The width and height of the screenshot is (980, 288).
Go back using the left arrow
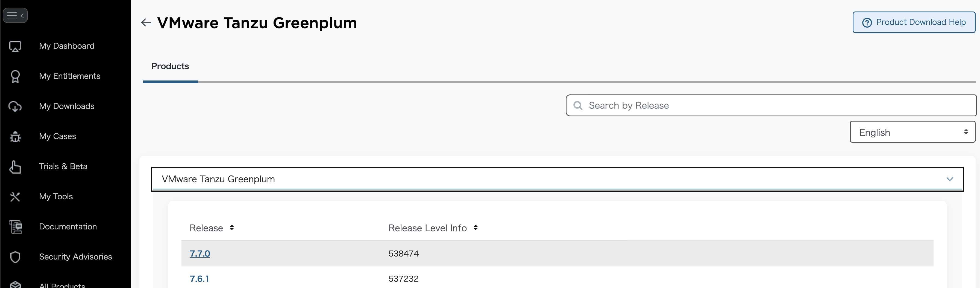146,23
